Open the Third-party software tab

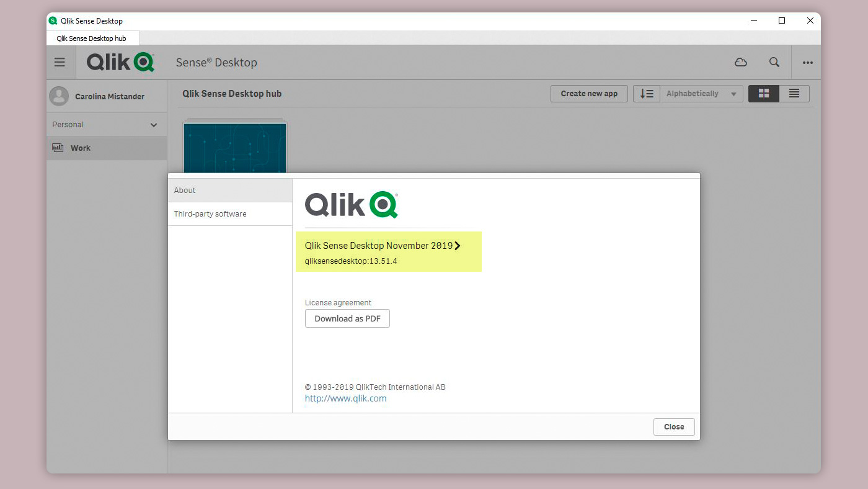tap(230, 214)
